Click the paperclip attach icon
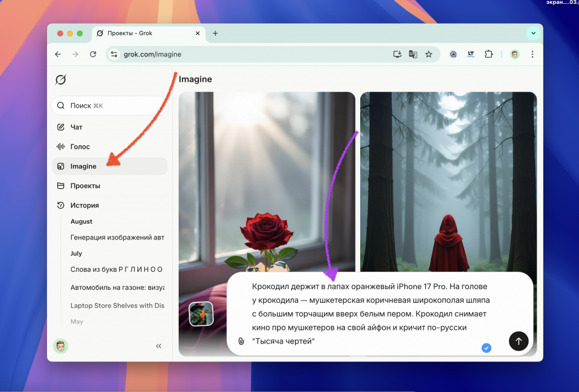The image size is (579, 392). (241, 341)
